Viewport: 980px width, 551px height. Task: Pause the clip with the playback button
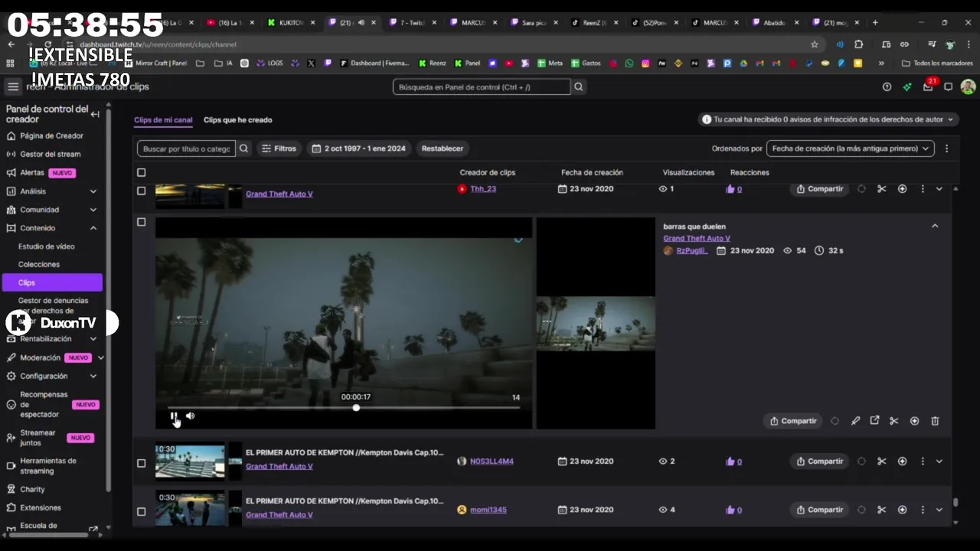(x=174, y=416)
